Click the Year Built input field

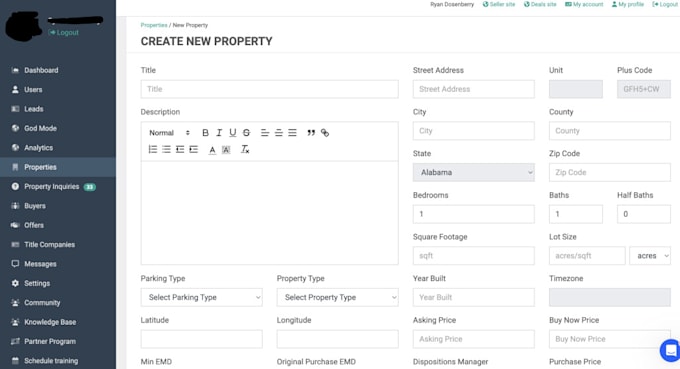(x=474, y=297)
